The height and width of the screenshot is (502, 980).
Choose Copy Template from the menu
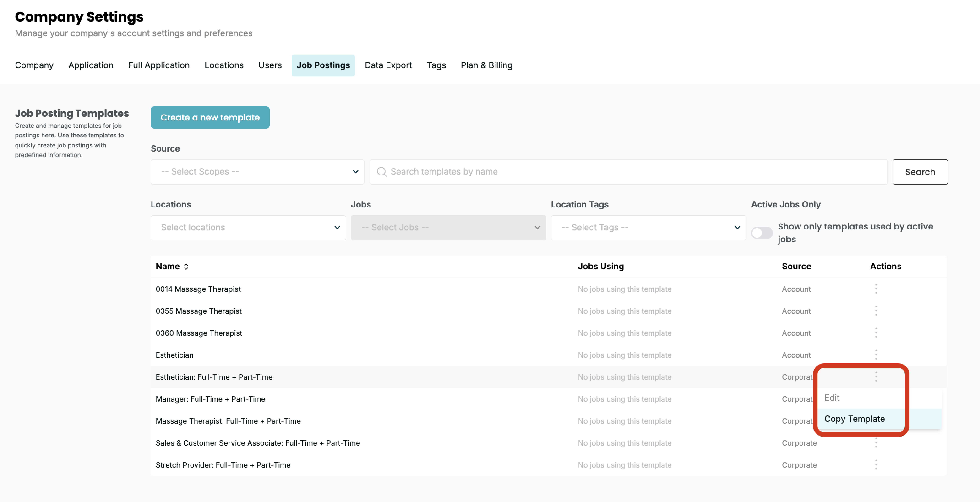pyautogui.click(x=855, y=419)
